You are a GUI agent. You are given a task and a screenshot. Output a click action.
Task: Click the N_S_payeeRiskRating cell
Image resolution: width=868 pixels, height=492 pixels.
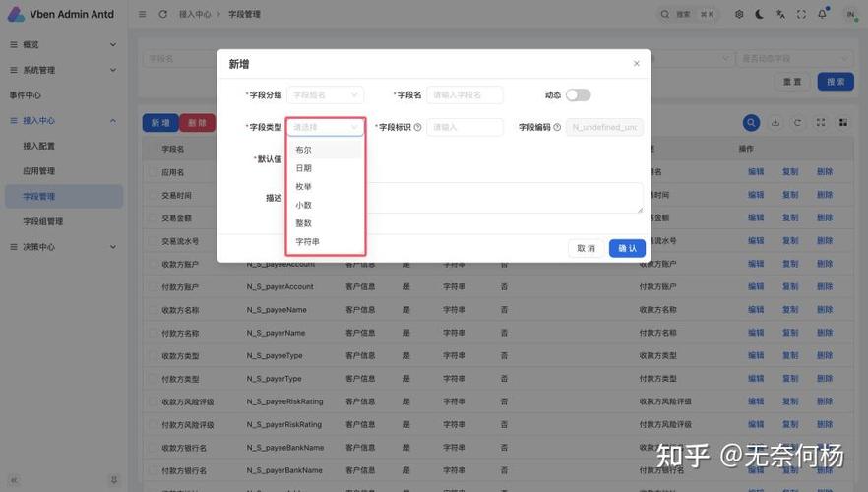tap(285, 401)
